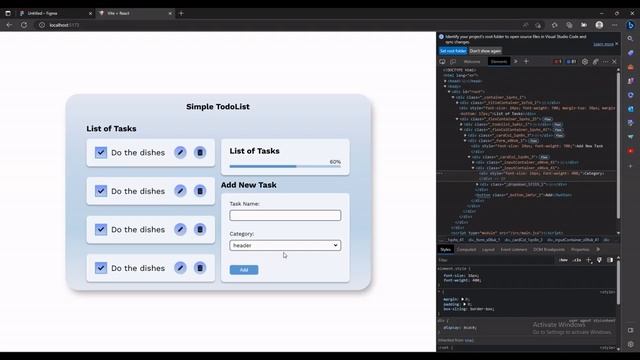The width and height of the screenshot is (640, 360).
Task: Toggle device emulation icon in DevTools
Action: 453,62
